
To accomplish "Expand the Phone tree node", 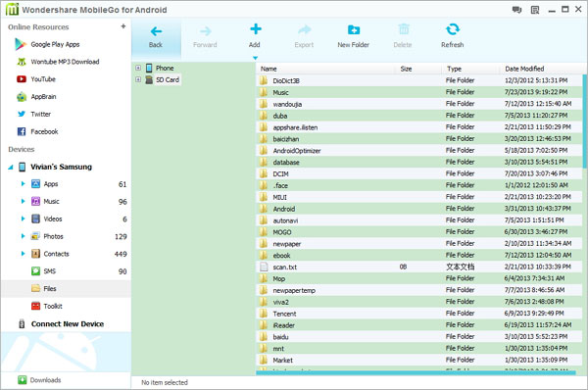I will click(x=138, y=68).
